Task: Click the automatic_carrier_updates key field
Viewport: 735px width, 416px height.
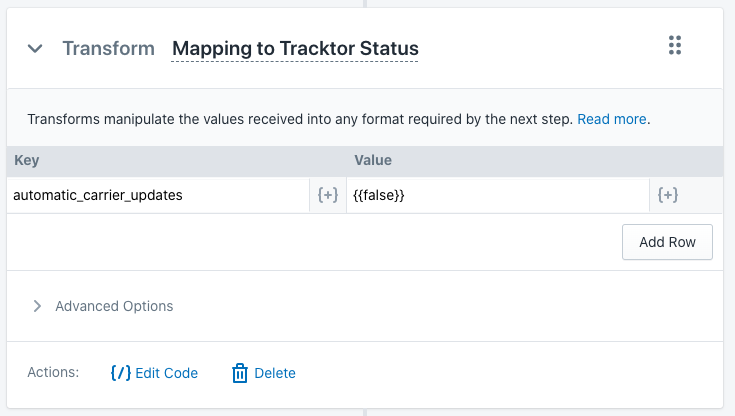Action: click(x=158, y=195)
